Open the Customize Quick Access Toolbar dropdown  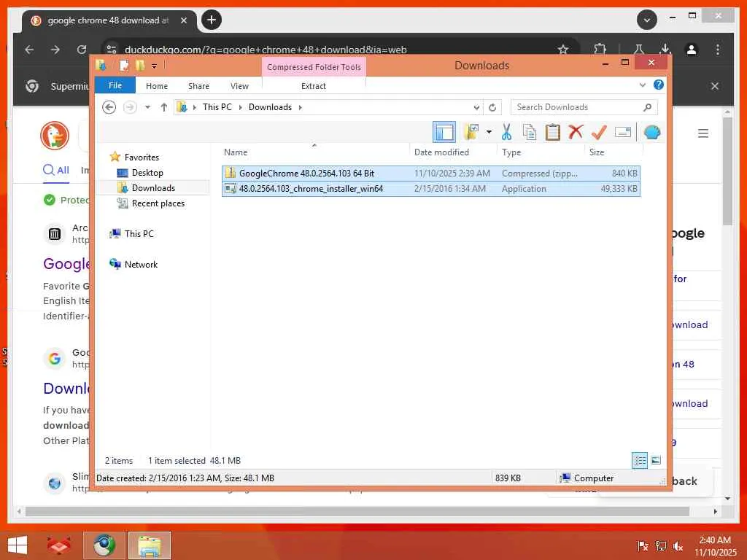[x=154, y=66]
